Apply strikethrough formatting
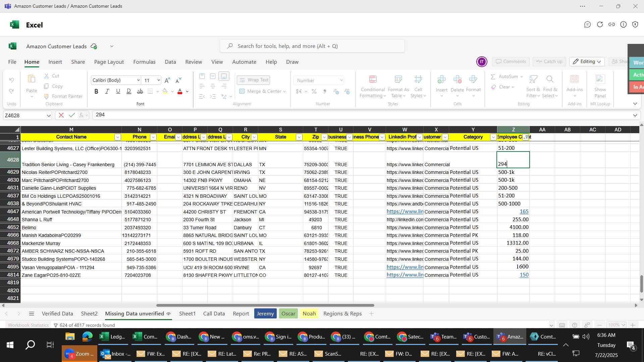The height and width of the screenshot is (362, 644). click(140, 91)
